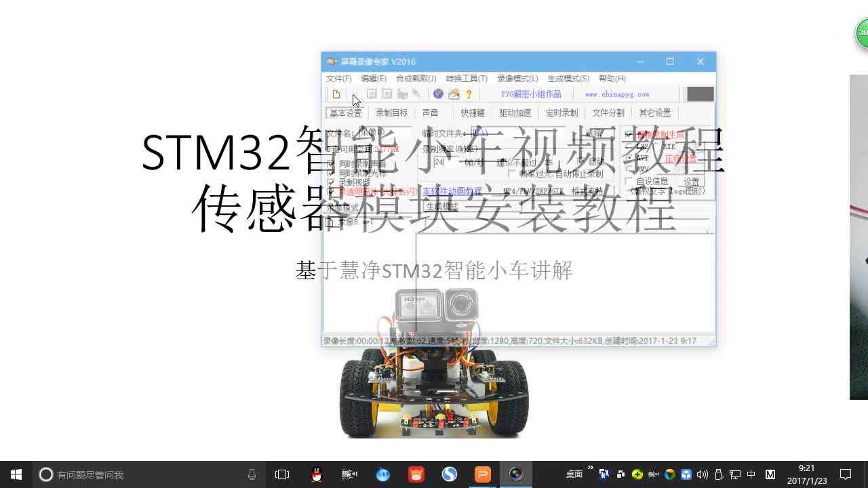Open the red app icon on taskbar
868x488 pixels.
click(416, 474)
